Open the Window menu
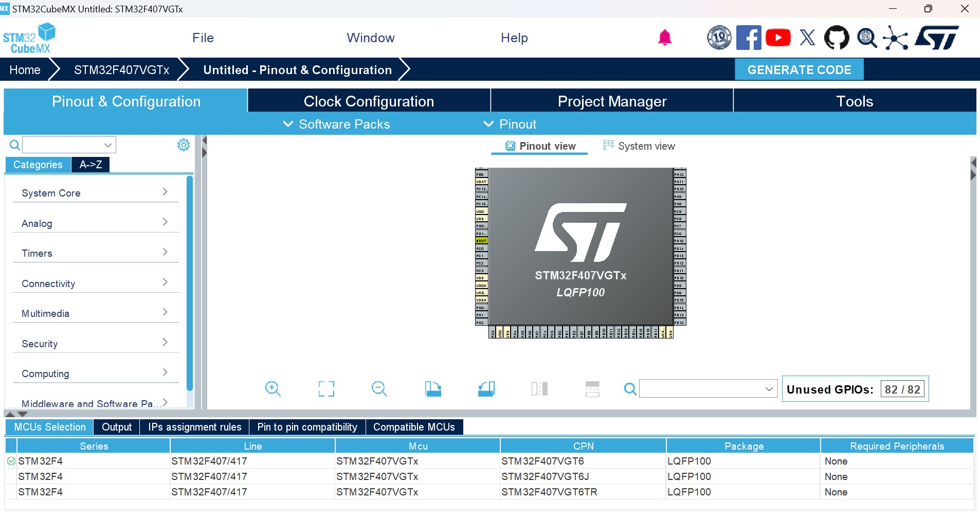Screen dimensions: 980x516 [371, 38]
